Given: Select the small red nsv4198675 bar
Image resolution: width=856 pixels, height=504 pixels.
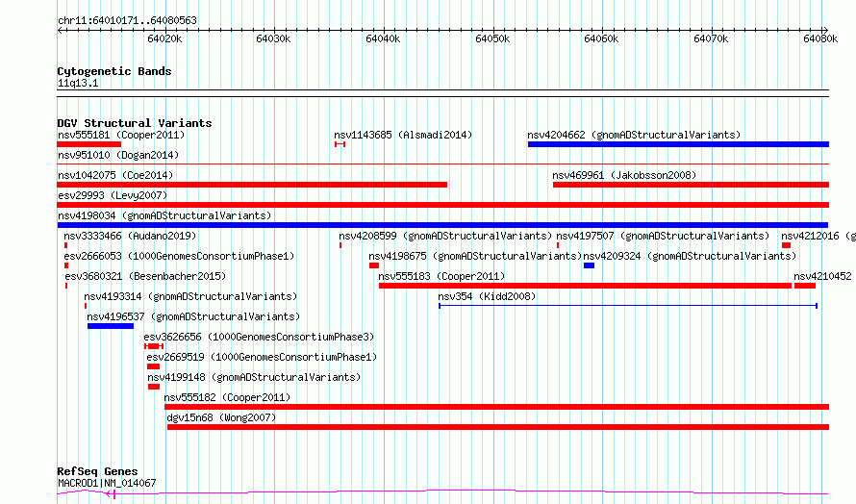Looking at the screenshot, I should [374, 265].
